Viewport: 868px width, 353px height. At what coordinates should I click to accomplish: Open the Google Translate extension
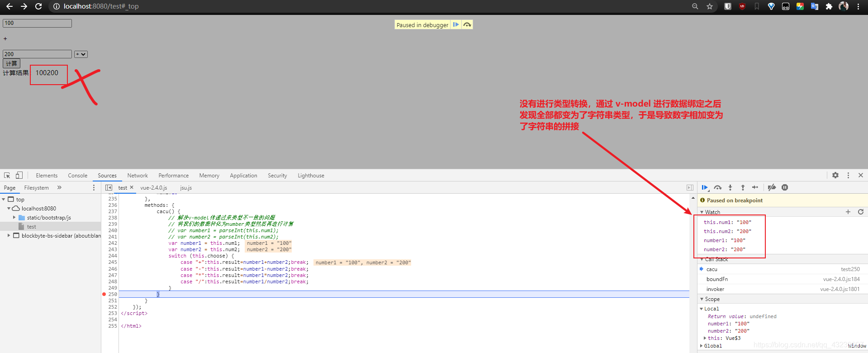[815, 6]
